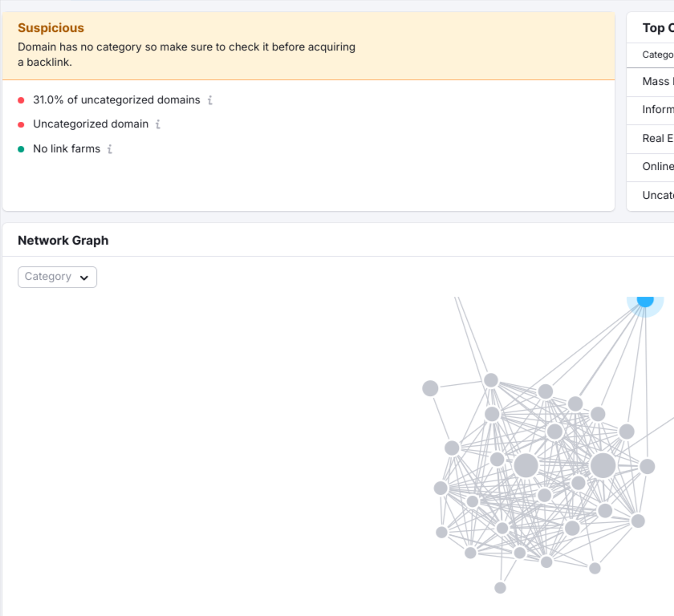
Task: Click the large gray node in the center of the cluster
Action: pyautogui.click(x=526, y=465)
